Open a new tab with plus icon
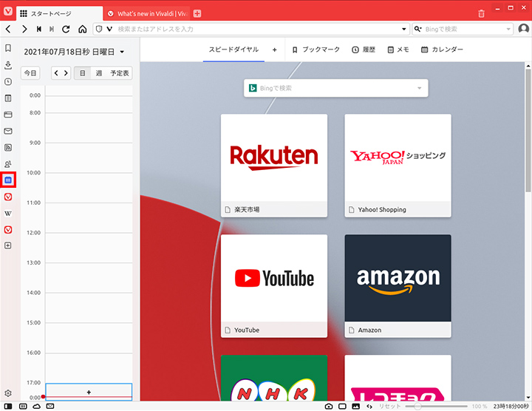The height and width of the screenshot is (411, 532). tap(197, 13)
